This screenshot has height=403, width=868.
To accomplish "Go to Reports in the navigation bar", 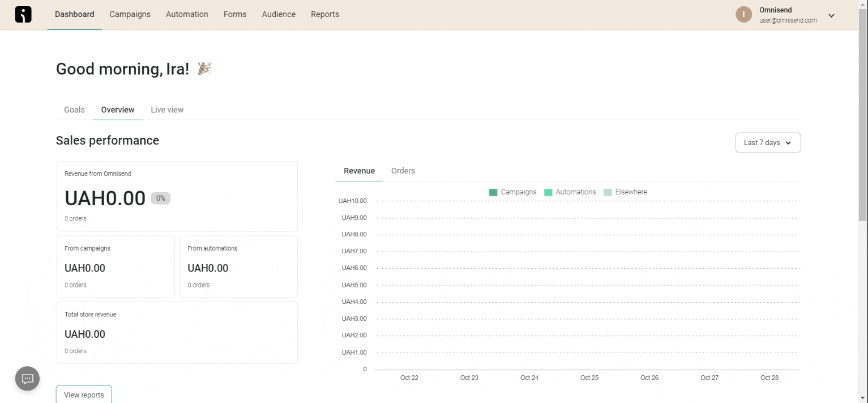I will pyautogui.click(x=325, y=14).
